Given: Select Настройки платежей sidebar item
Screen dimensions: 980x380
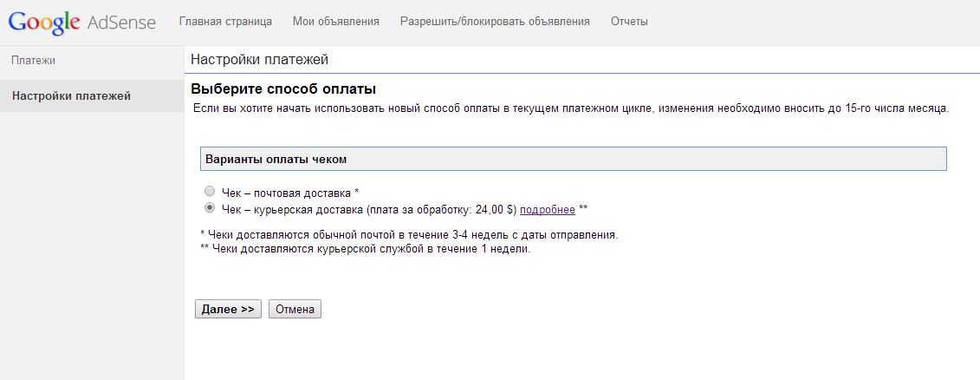Looking at the screenshot, I should tap(92, 95).
